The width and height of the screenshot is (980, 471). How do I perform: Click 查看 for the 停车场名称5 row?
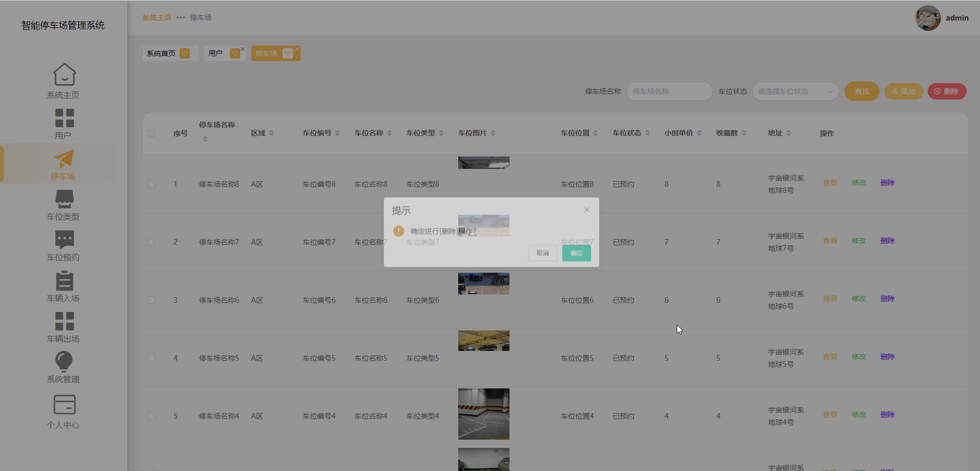point(830,357)
